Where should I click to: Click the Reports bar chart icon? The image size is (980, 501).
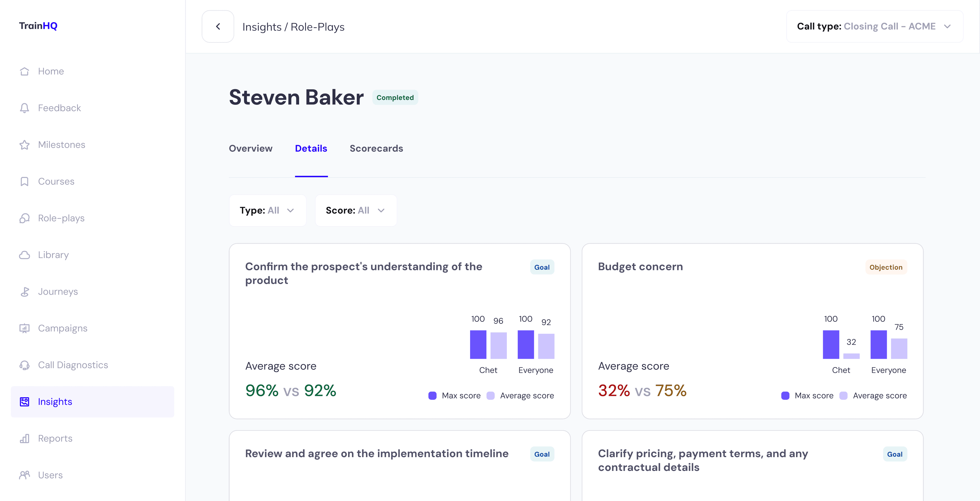pos(24,438)
